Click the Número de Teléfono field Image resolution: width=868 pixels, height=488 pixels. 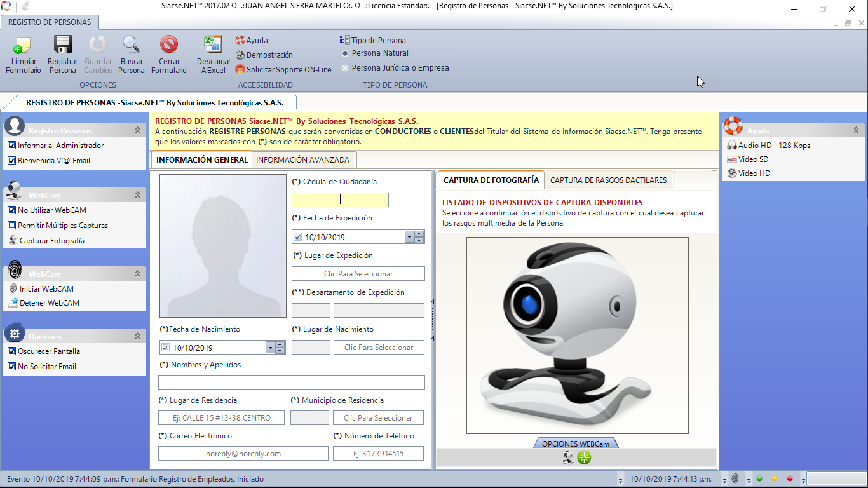(379, 454)
